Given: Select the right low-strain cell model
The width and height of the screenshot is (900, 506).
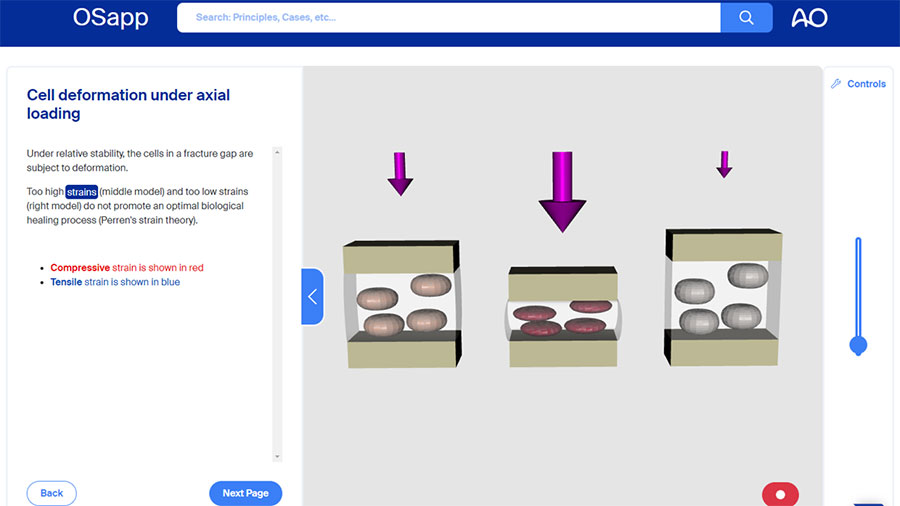Looking at the screenshot, I should click(723, 297).
